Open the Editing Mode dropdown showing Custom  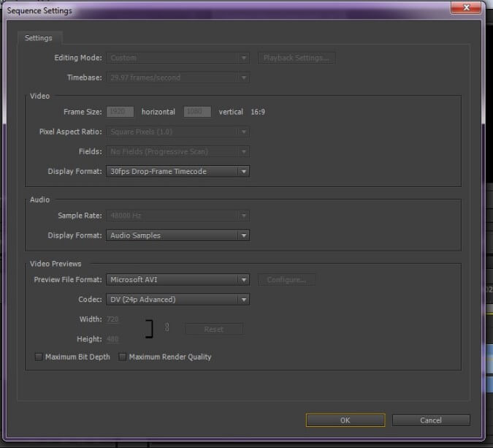(x=178, y=58)
